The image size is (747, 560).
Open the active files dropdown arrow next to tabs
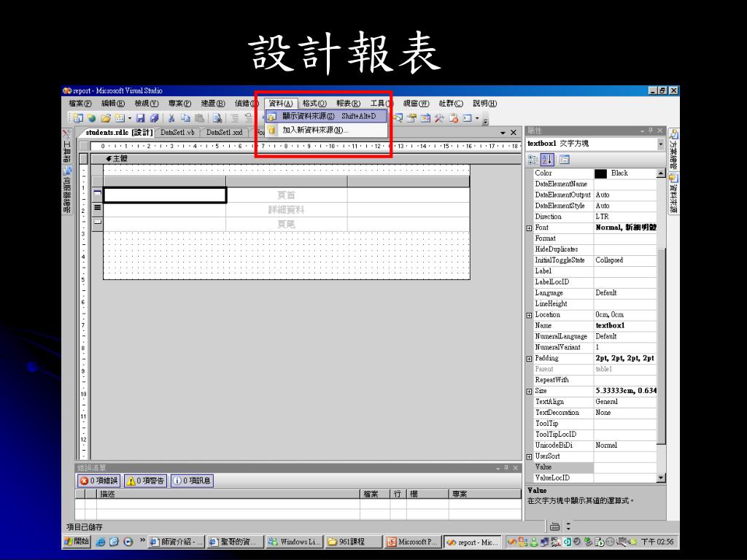pyautogui.click(x=503, y=133)
